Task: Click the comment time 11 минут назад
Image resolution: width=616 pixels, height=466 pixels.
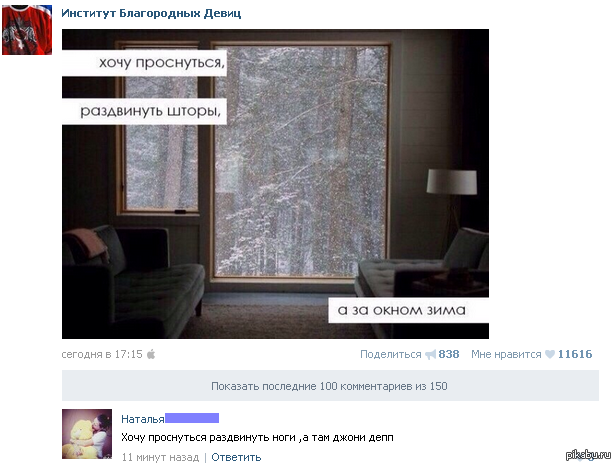Action: pyautogui.click(x=160, y=457)
